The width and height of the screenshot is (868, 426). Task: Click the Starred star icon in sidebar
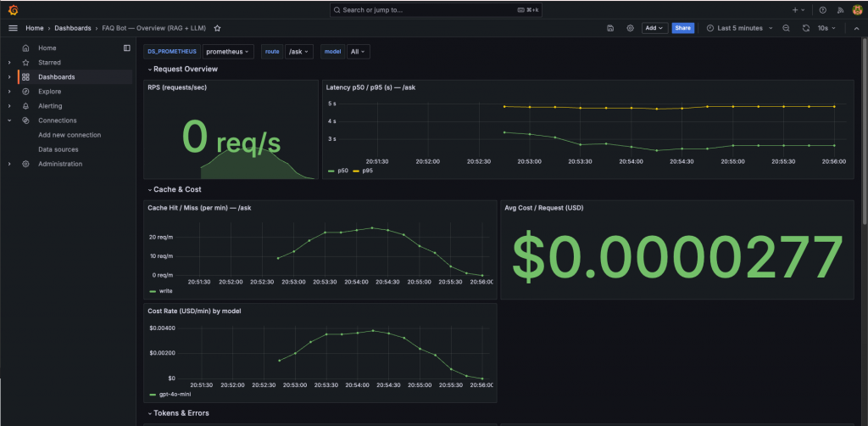point(25,63)
